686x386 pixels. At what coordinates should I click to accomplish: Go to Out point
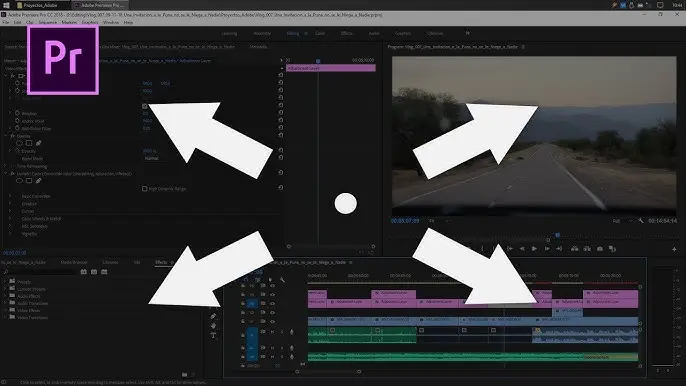point(559,249)
